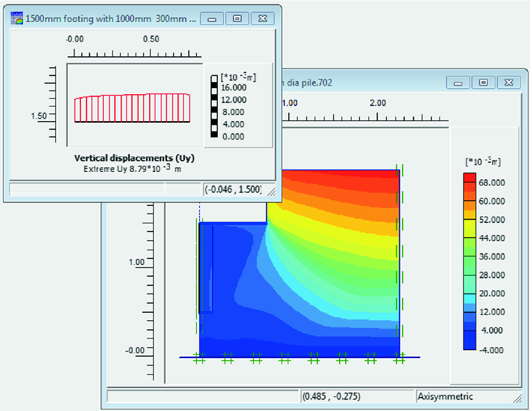Click the red vertical displacement bar plot

pyautogui.click(x=132, y=108)
